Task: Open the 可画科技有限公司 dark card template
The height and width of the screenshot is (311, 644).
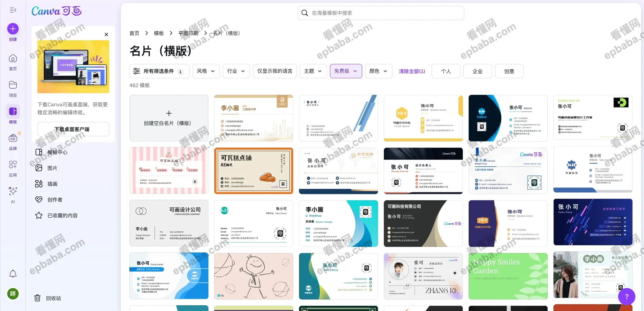Action: tap(423, 223)
